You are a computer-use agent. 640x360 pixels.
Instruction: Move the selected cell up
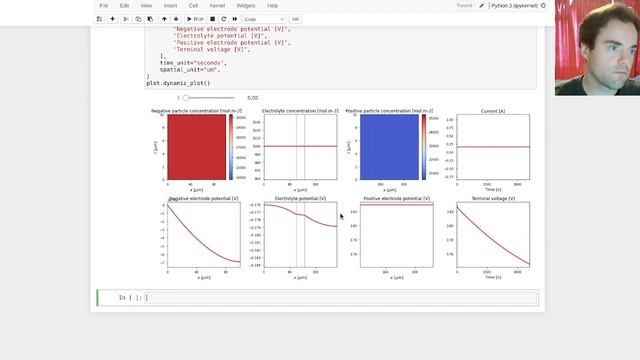pos(164,19)
